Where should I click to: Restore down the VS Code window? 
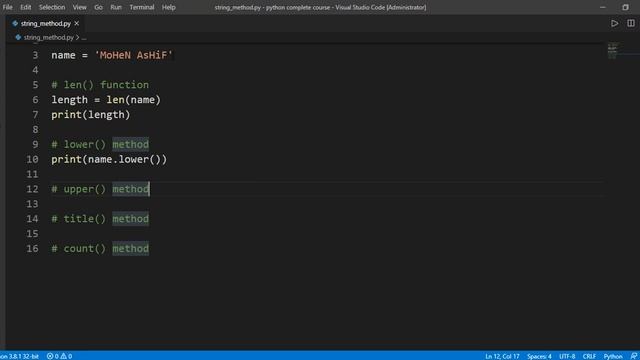(625, 7)
